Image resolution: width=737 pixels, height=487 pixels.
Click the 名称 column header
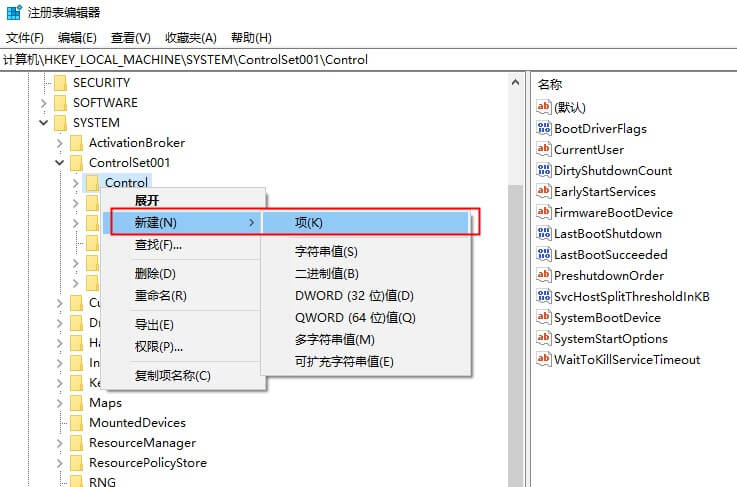(x=550, y=84)
